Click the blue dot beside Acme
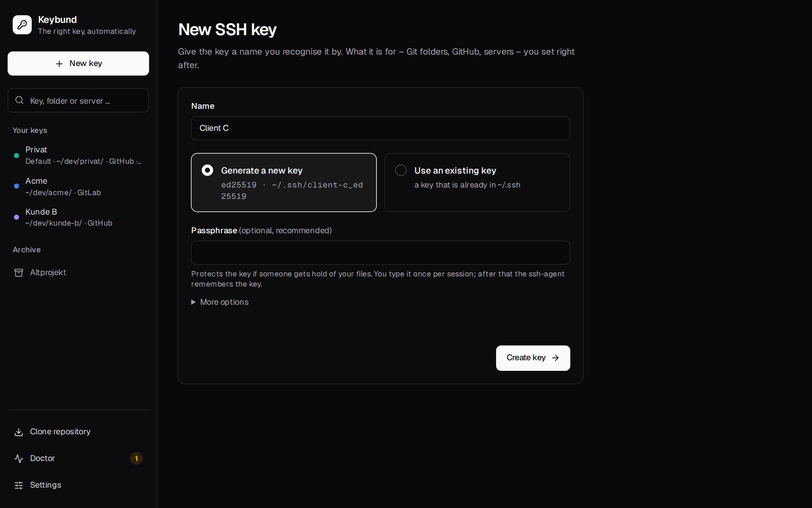Viewport: 812px width, 508px height. 16,186
